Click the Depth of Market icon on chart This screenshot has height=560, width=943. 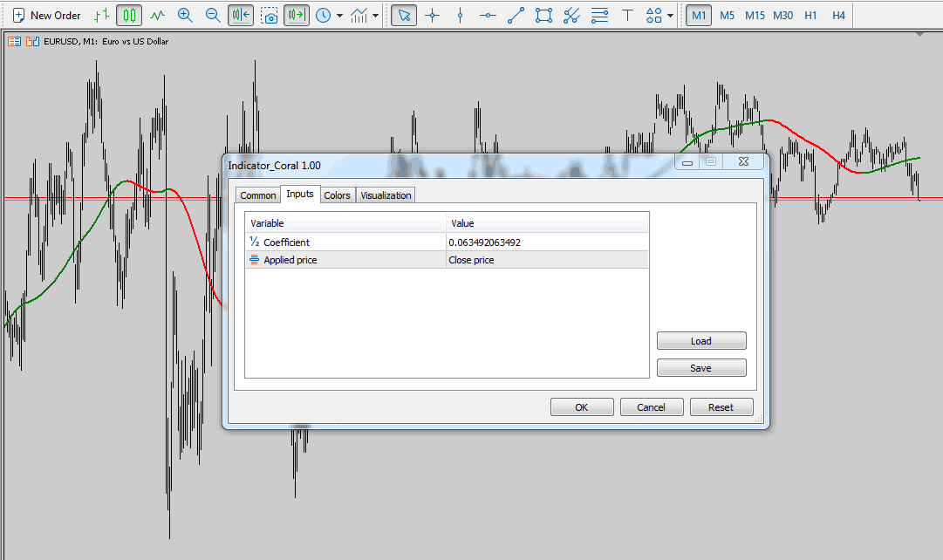coord(14,42)
